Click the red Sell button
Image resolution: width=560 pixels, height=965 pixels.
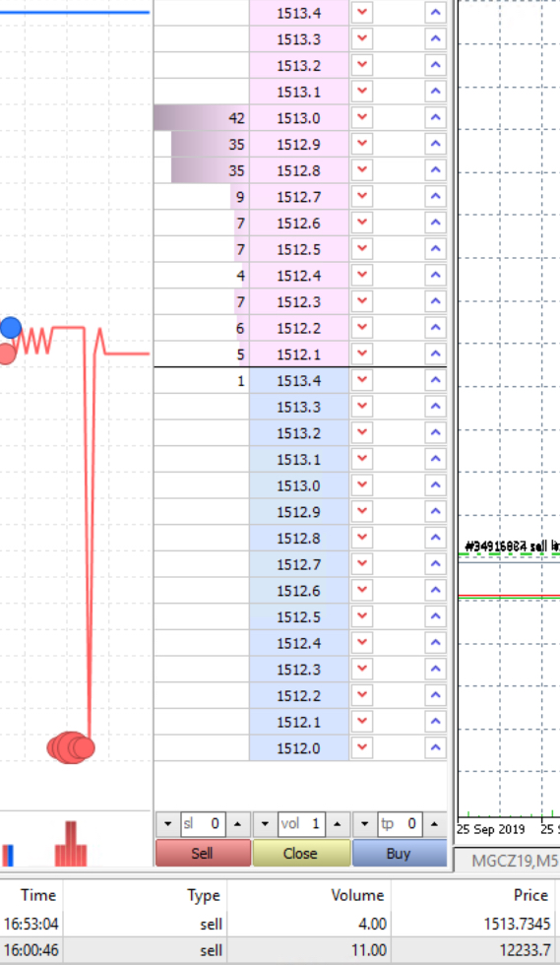pos(203,853)
